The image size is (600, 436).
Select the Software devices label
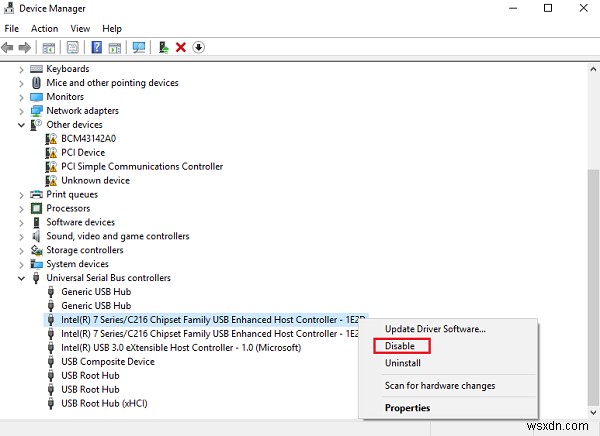[x=80, y=222]
